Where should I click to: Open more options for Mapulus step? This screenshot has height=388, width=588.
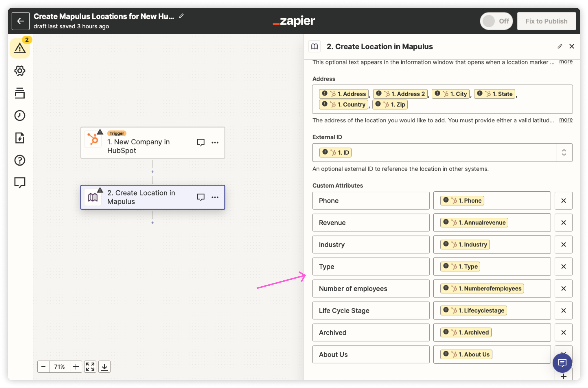click(215, 197)
